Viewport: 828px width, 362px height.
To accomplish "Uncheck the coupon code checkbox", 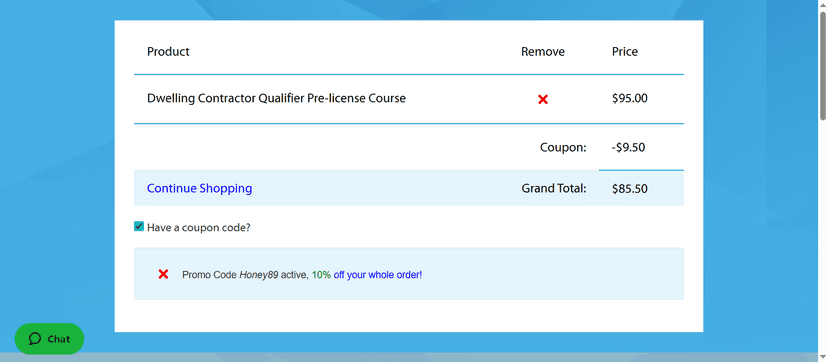I will (139, 227).
